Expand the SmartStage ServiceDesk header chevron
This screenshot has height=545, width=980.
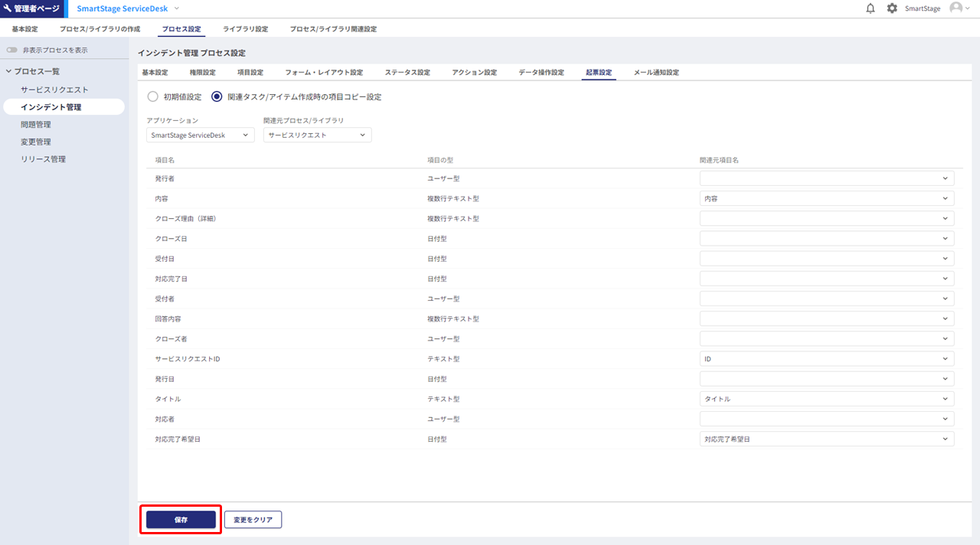(177, 8)
